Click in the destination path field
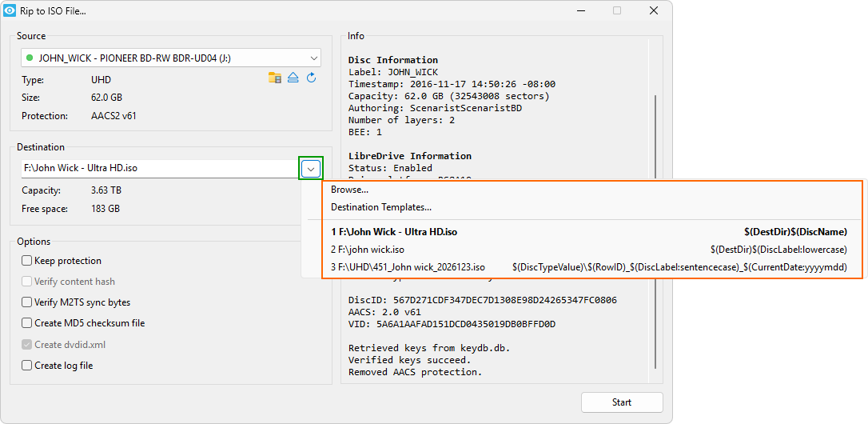Image resolution: width=868 pixels, height=424 pixels. coord(158,169)
